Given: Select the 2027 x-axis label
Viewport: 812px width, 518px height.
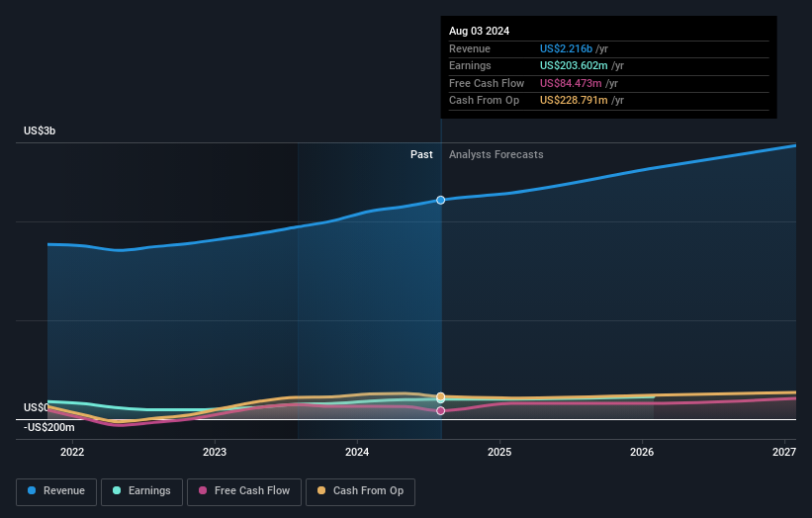Looking at the screenshot, I should pyautogui.click(x=784, y=452).
